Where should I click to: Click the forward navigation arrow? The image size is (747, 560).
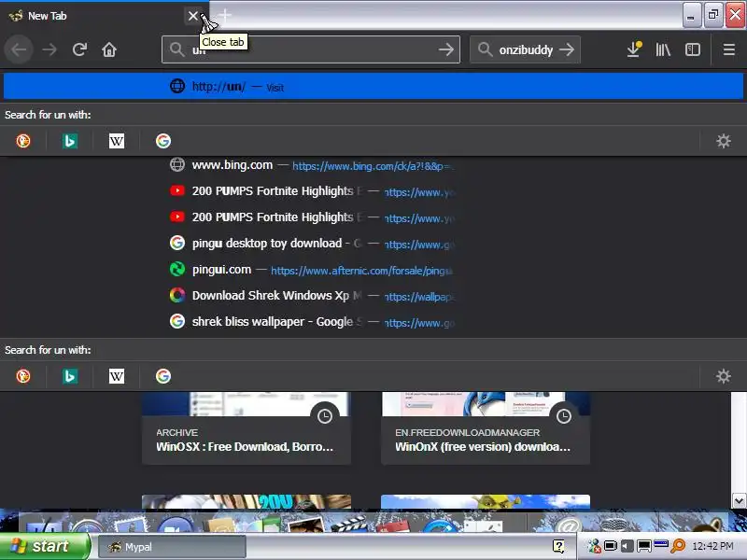(49, 49)
